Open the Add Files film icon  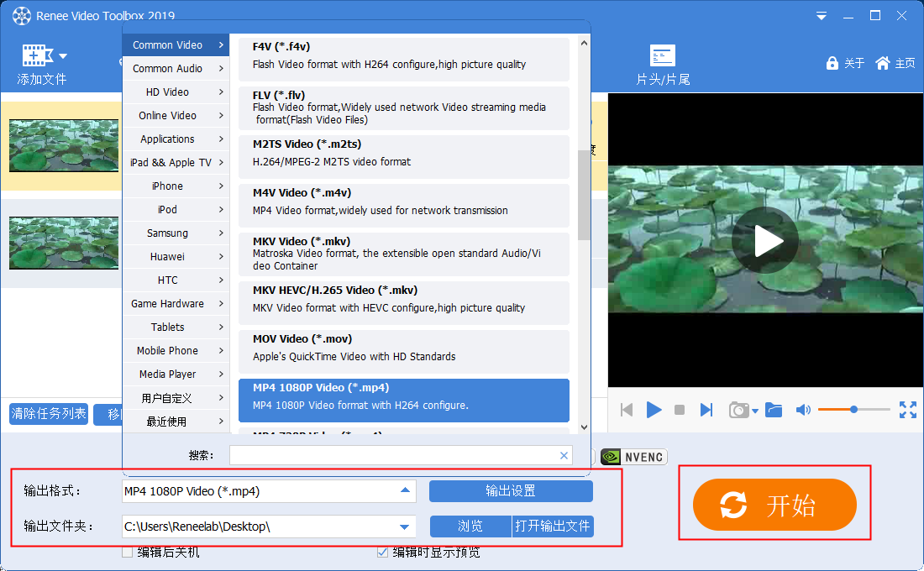click(x=37, y=55)
